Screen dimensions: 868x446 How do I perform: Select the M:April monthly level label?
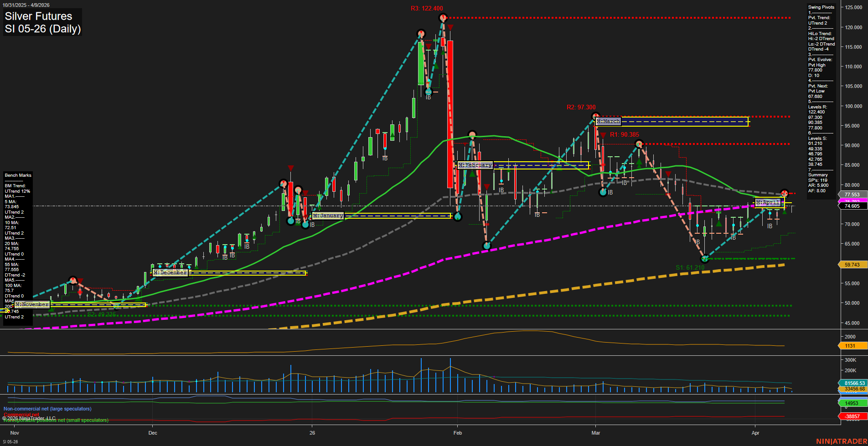point(769,202)
